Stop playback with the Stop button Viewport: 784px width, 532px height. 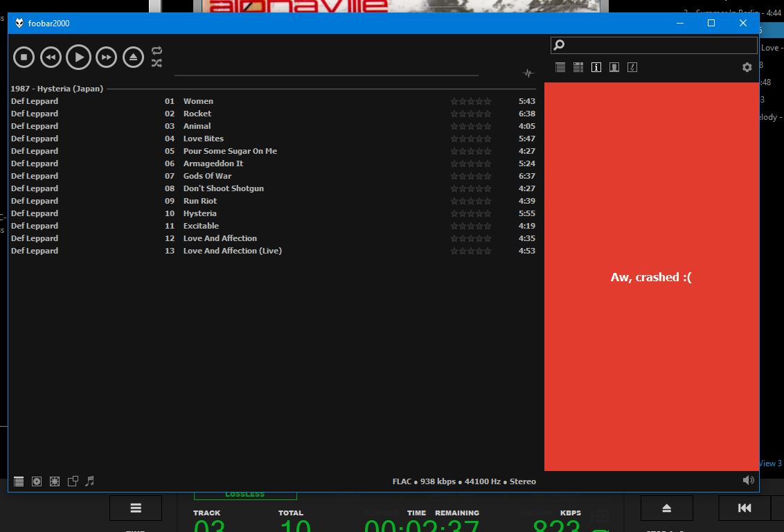point(24,57)
